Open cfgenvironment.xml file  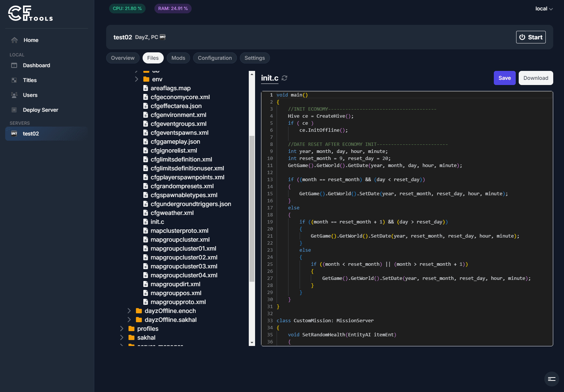[x=179, y=115]
